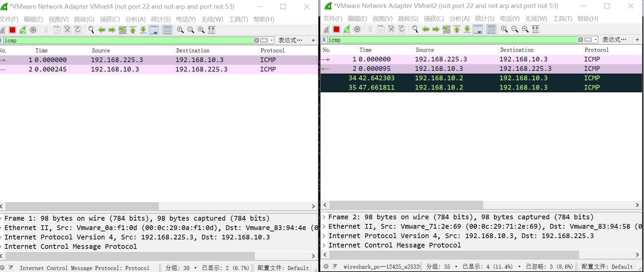The image size is (644, 272).
Task: Open capture options gear in VMnet2 window
Action: 357,29
